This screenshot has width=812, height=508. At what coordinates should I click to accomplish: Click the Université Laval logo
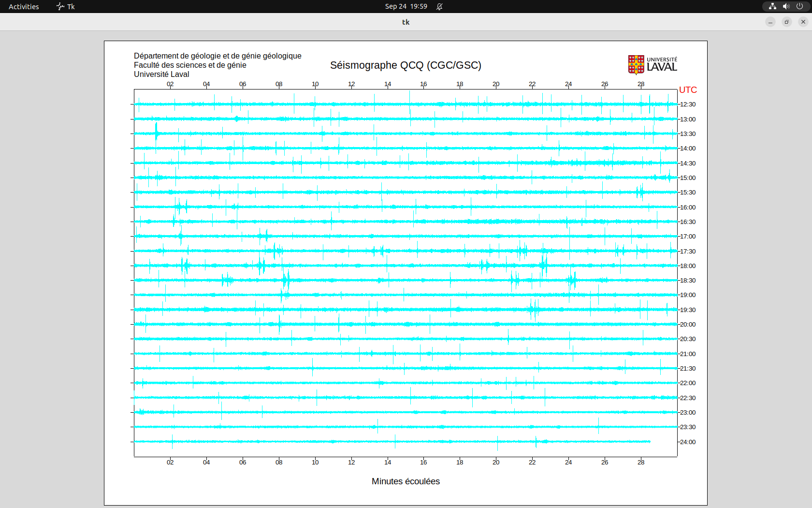point(652,64)
